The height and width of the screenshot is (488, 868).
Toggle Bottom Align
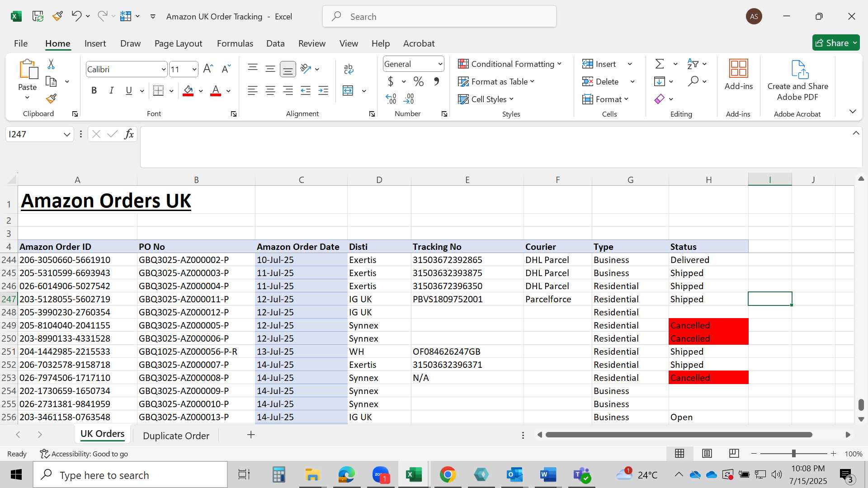coord(288,69)
